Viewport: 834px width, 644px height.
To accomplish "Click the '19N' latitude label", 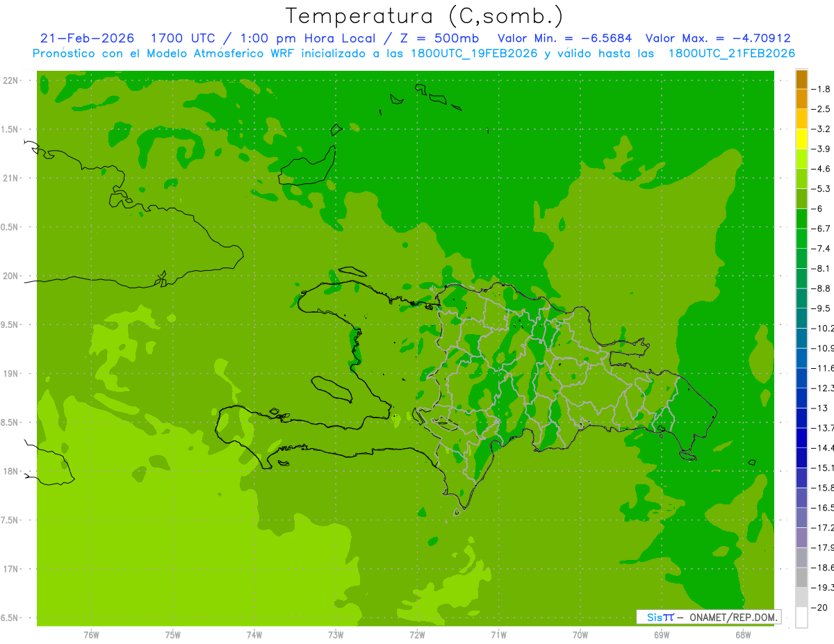I will [x=11, y=374].
